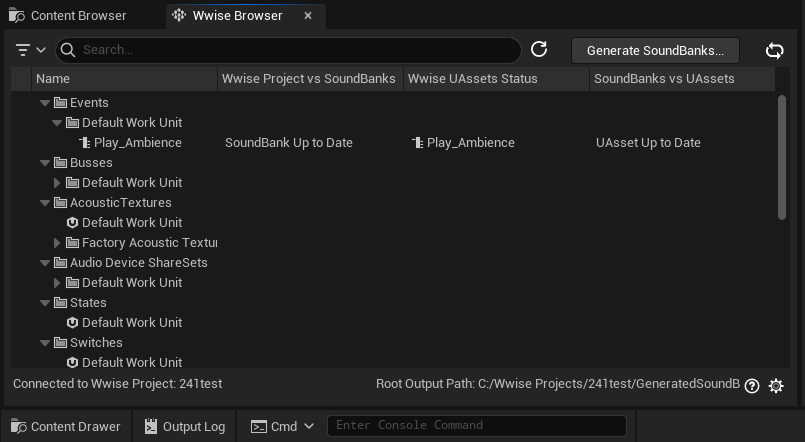Screen dimensions: 805x442
Task: Click the help question mark icon
Action: [752, 385]
